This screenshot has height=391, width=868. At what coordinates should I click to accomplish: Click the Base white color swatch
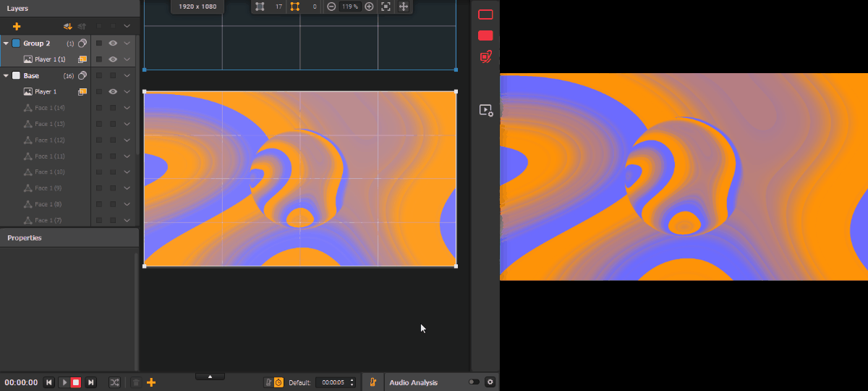[x=16, y=75]
